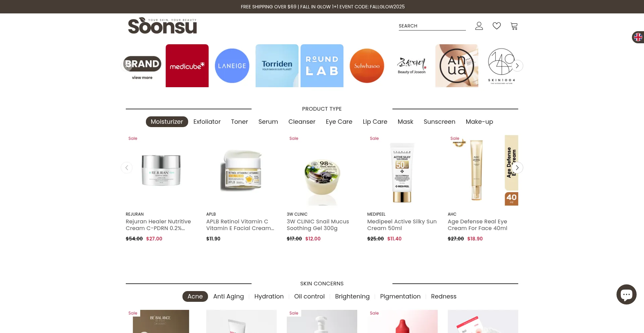This screenshot has height=333, width=644.
Task: Advance the brand carousel with right arrow
Action: click(517, 66)
